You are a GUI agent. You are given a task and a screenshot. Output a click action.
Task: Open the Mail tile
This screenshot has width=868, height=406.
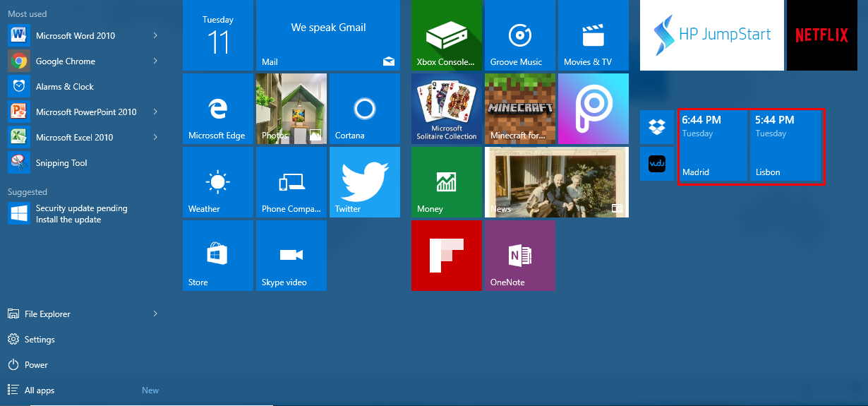328,35
